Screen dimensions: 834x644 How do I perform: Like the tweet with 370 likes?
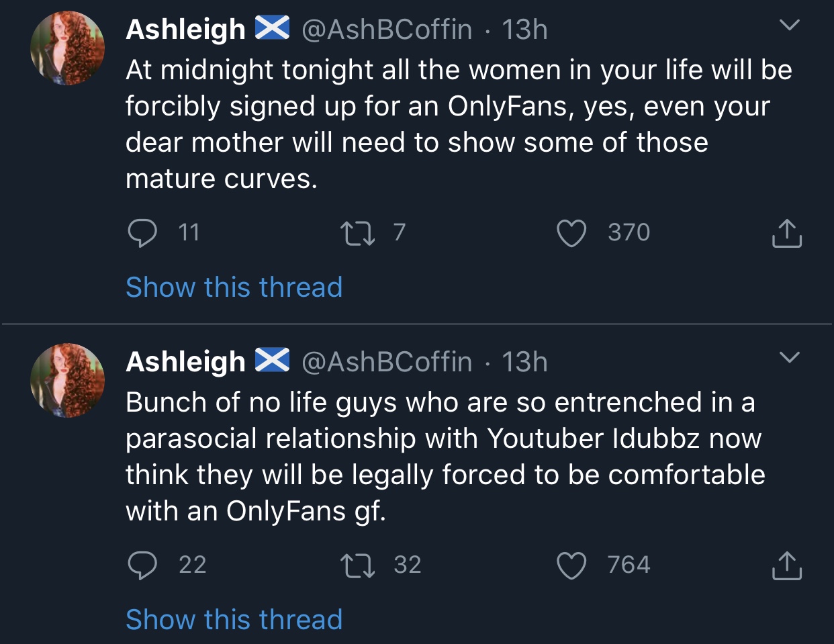[x=571, y=233]
